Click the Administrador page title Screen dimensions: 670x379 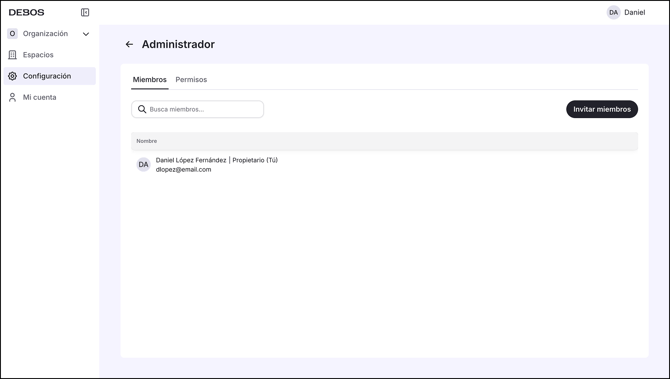click(x=178, y=44)
